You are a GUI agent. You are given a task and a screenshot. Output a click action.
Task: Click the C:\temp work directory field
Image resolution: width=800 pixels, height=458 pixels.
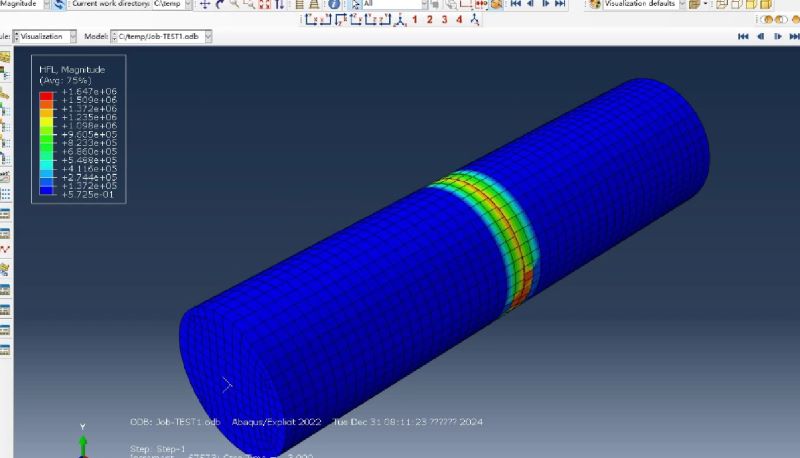[x=168, y=4]
